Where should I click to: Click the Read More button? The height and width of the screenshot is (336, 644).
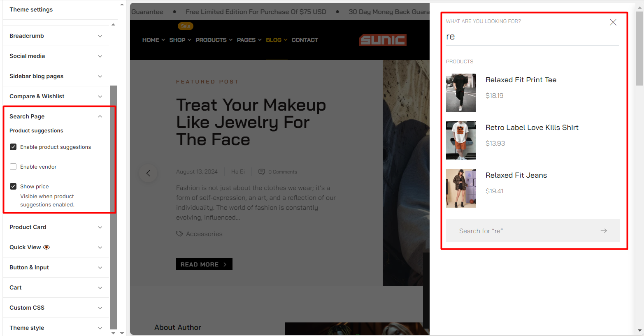(204, 264)
